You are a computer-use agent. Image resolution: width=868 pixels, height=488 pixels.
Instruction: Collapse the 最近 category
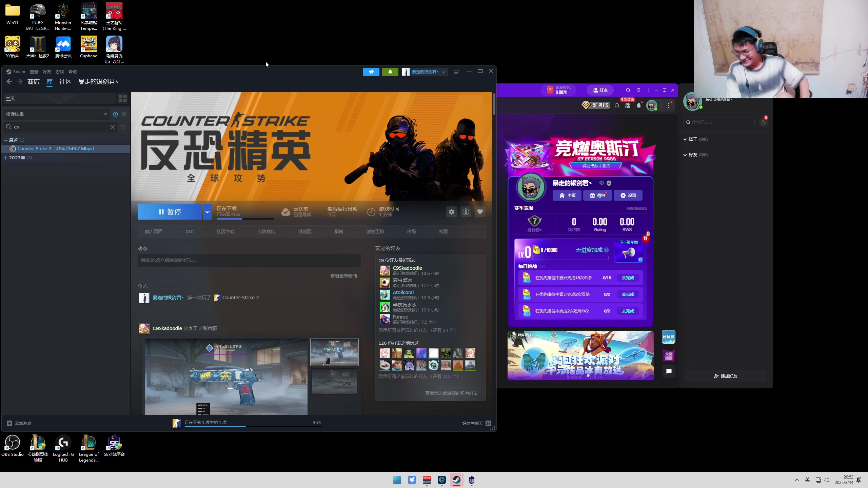[x=6, y=140]
